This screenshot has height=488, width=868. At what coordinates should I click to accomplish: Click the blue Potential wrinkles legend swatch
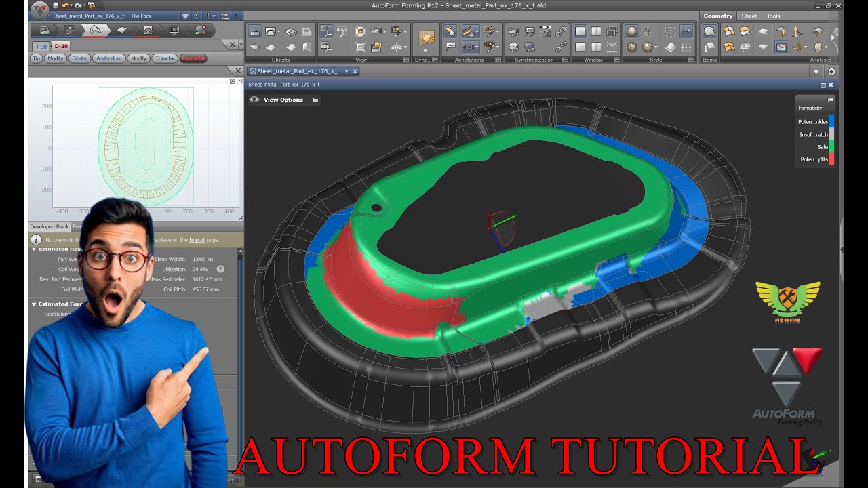(x=831, y=122)
